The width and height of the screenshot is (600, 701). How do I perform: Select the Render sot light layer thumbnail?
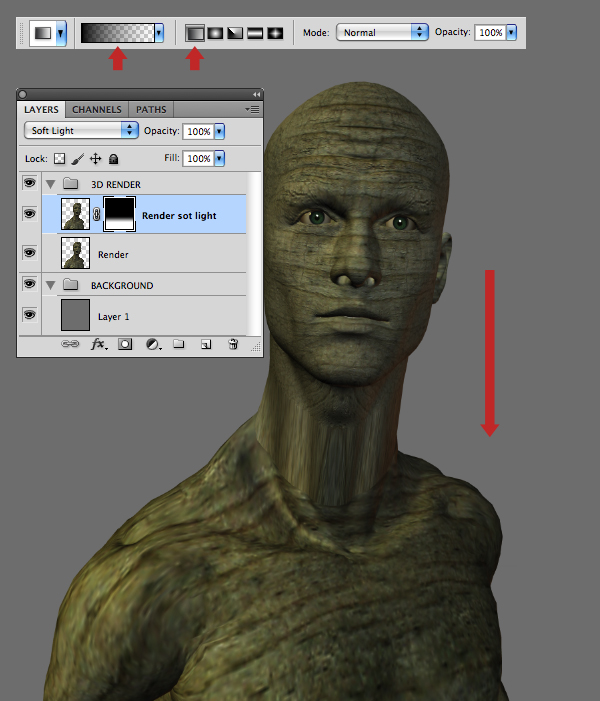75,214
